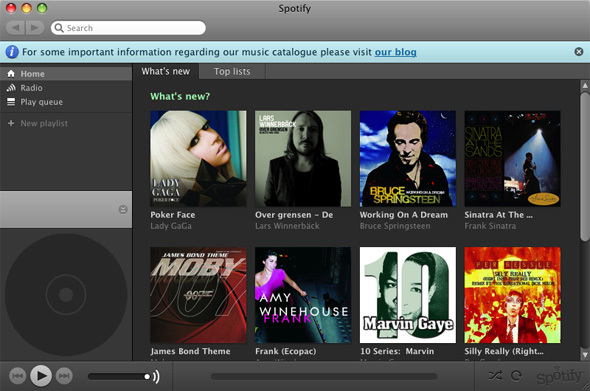Click the 'Frank (Ecopac)' title
This screenshot has height=391, width=590.
click(286, 351)
